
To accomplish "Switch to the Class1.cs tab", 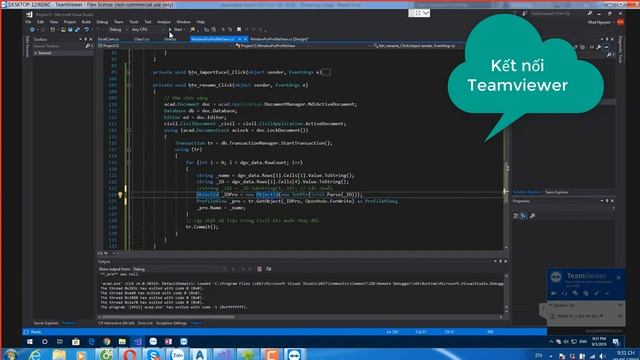I will pos(142,39).
